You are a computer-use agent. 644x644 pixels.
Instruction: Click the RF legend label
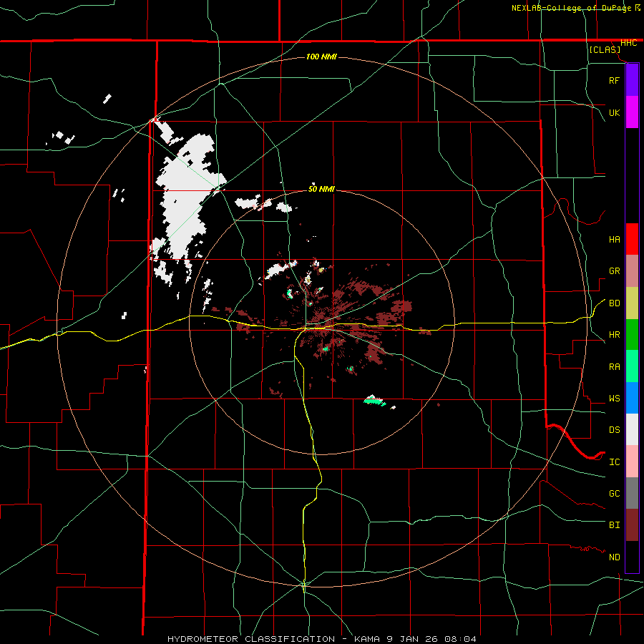[614, 80]
